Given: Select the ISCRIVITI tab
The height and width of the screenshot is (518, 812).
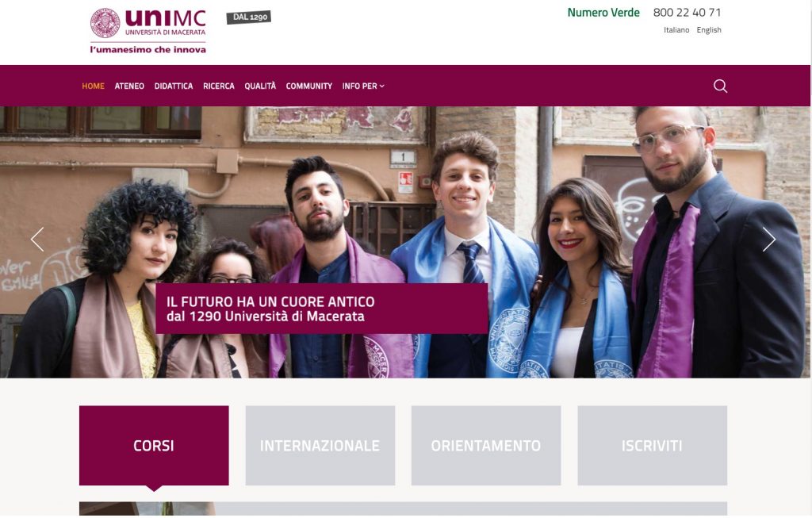Looking at the screenshot, I should (x=652, y=446).
